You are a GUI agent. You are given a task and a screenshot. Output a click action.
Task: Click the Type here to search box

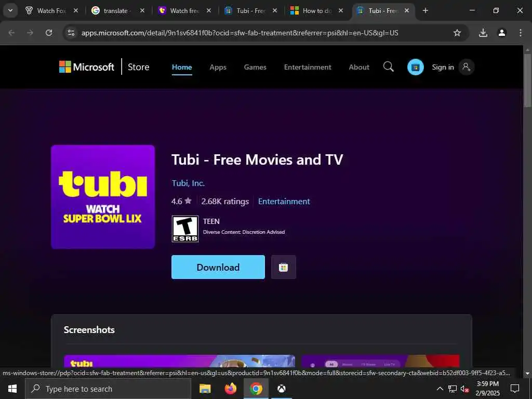[108, 389]
